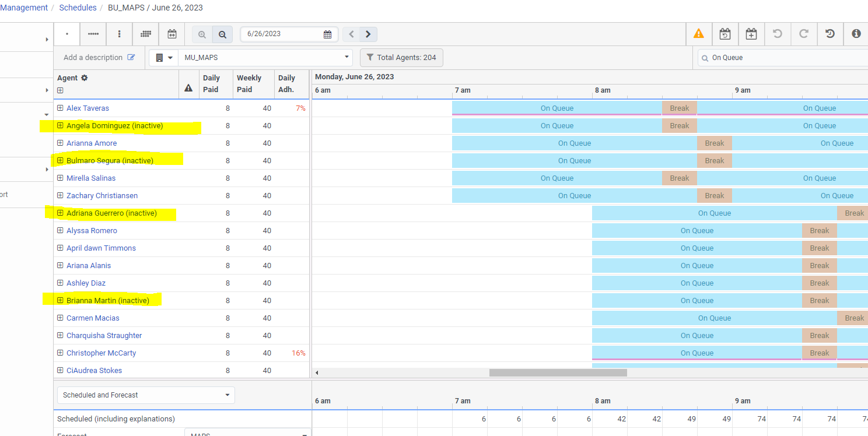Open the Scheduled and Forecast dropdown
The width and height of the screenshot is (868, 436).
(x=146, y=395)
